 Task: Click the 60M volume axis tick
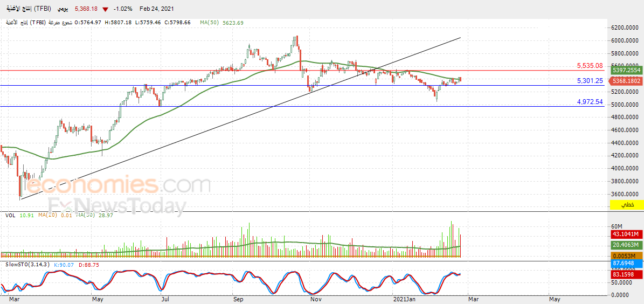coord(617,226)
